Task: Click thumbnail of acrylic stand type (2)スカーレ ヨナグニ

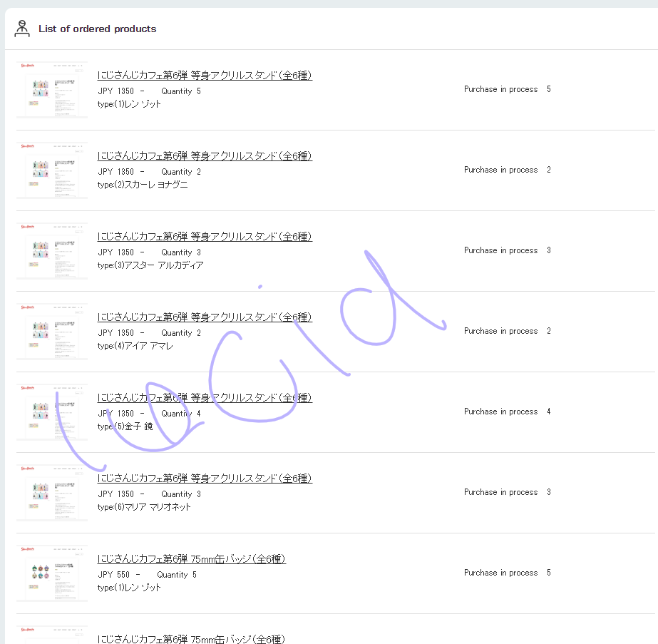Action: [x=52, y=170]
